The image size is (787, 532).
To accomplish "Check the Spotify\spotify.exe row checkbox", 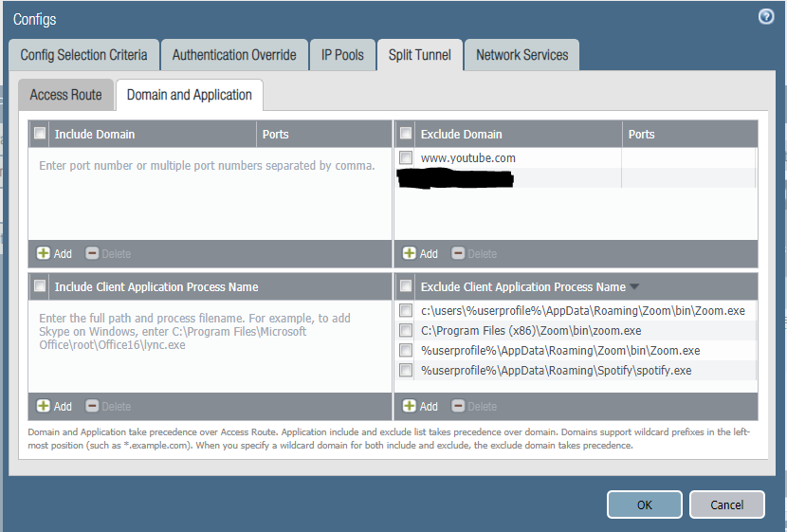I will tap(406, 370).
